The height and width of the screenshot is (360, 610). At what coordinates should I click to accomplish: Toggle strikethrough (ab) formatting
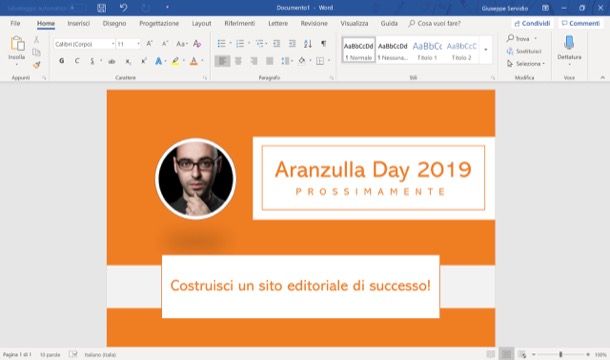point(112,61)
